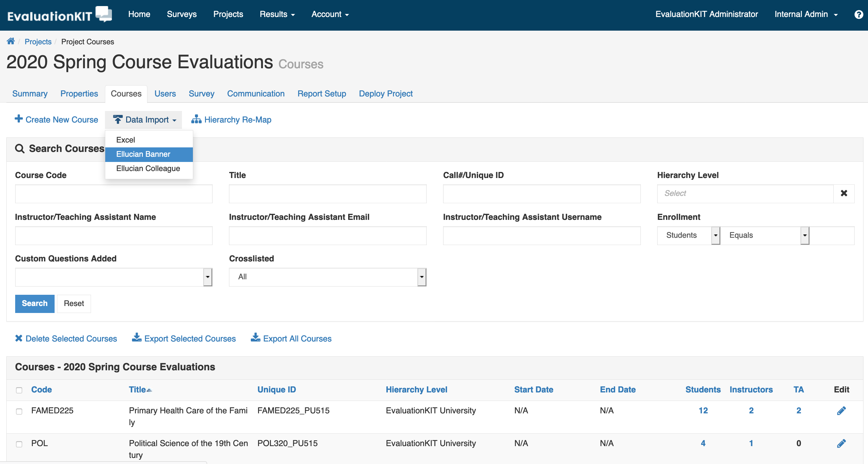This screenshot has height=464, width=868.
Task: Clear Hierarchy Level with the X icon
Action: pyautogui.click(x=844, y=193)
